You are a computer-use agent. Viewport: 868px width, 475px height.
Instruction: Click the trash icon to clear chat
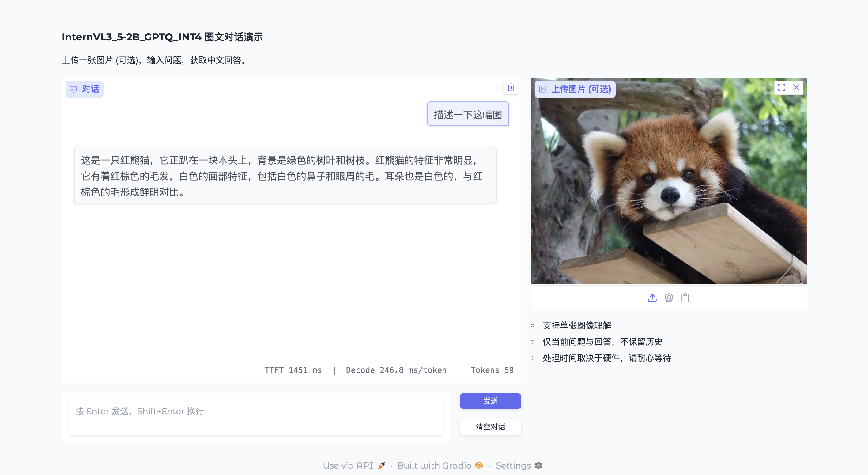pyautogui.click(x=511, y=88)
